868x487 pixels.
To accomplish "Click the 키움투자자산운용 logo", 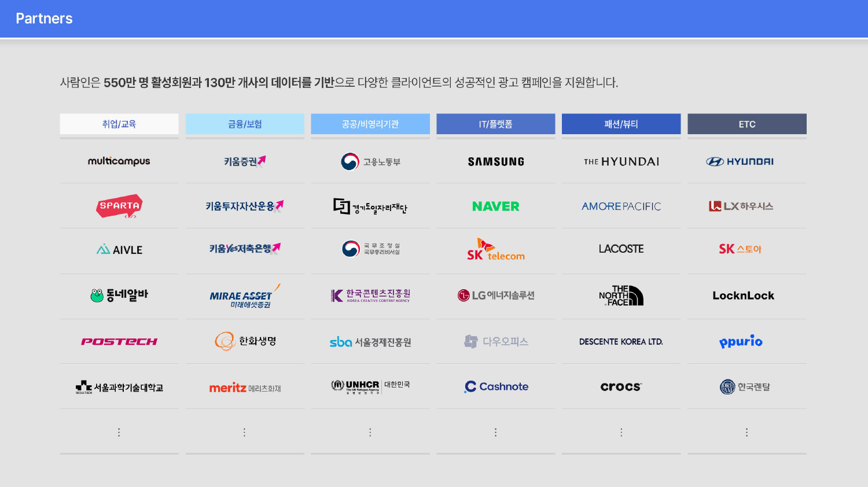I will pos(245,206).
